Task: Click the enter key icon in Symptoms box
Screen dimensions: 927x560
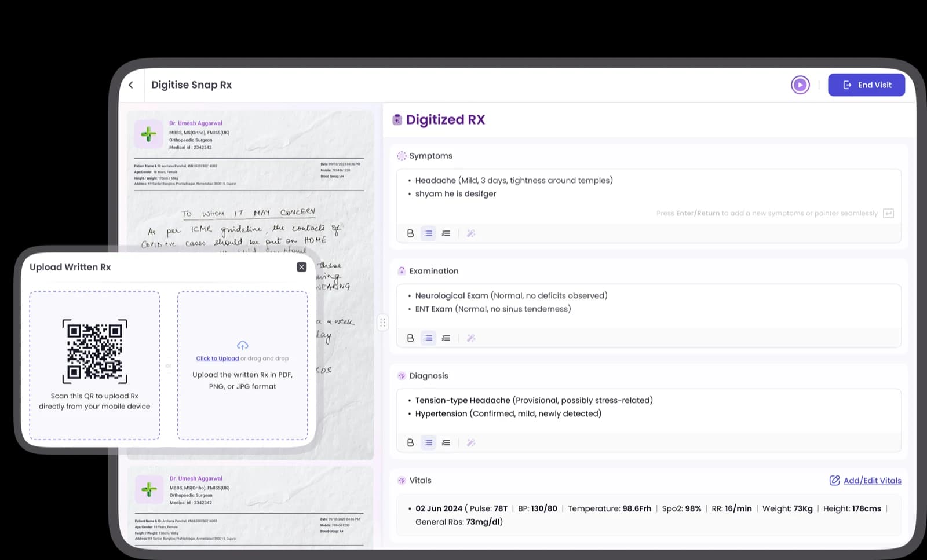Action: [888, 214]
